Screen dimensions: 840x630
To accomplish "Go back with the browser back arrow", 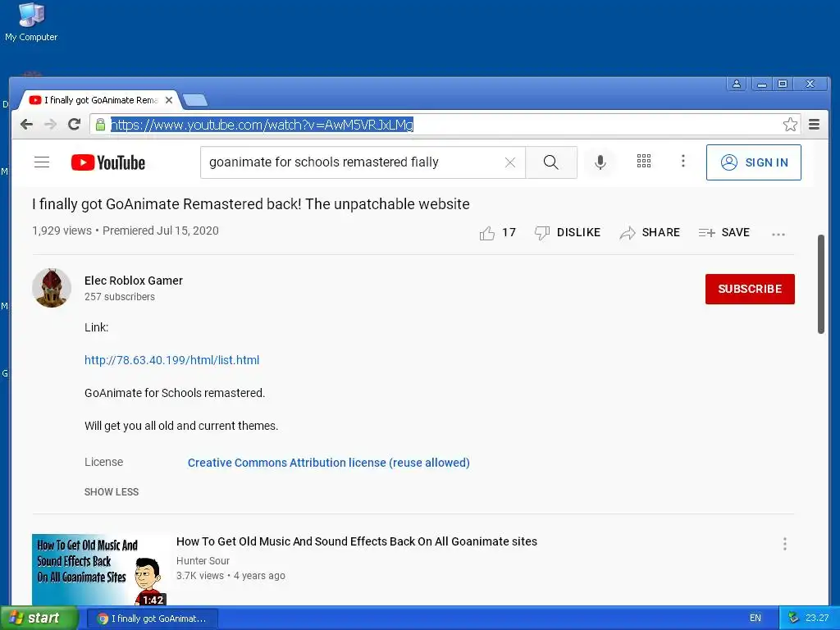I will [x=26, y=125].
